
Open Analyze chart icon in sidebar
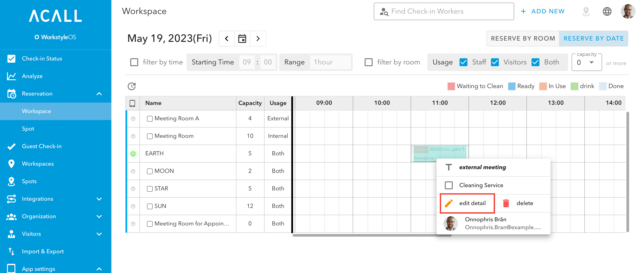click(11, 76)
